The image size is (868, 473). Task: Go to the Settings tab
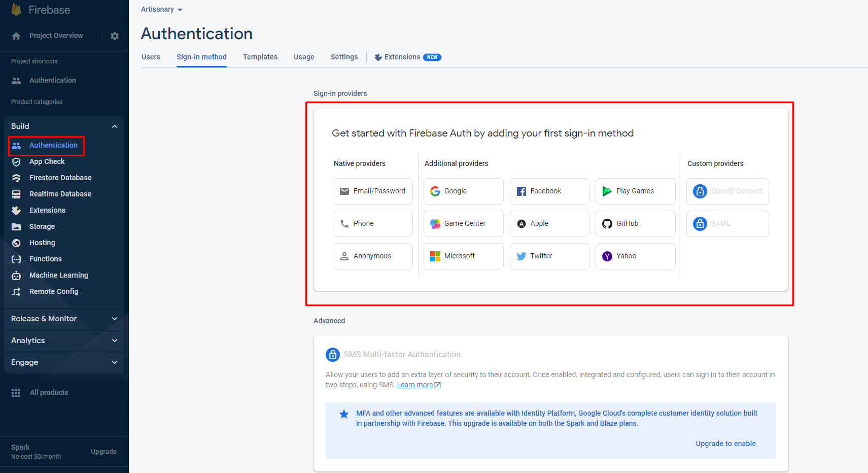click(344, 57)
